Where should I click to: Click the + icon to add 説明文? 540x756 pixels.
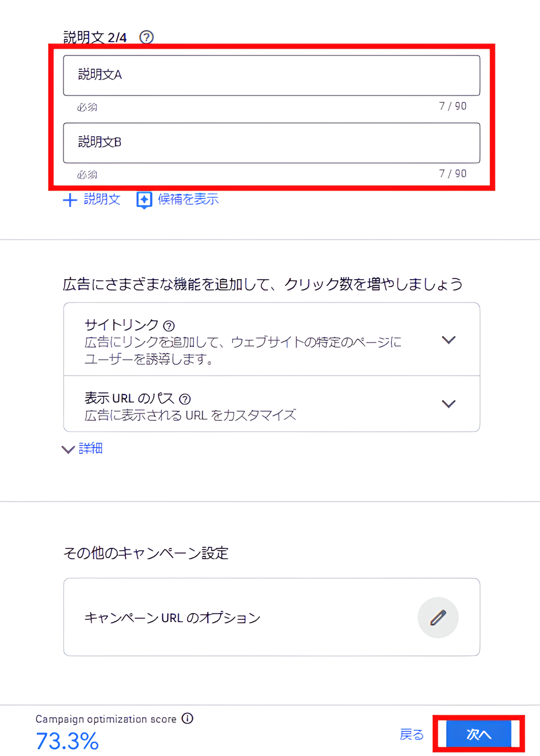click(x=70, y=200)
